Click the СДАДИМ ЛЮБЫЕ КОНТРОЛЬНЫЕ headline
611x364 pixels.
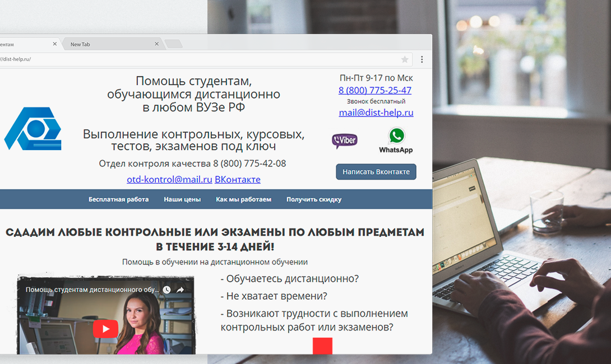[x=215, y=240]
